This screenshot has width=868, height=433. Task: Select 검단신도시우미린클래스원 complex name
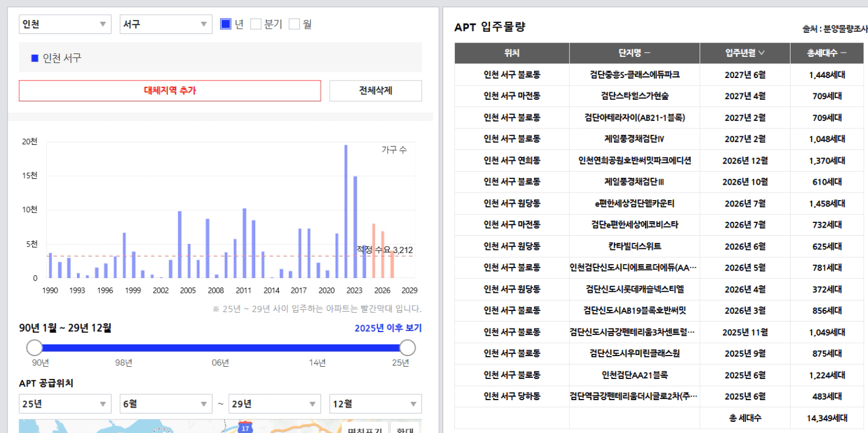tap(634, 353)
